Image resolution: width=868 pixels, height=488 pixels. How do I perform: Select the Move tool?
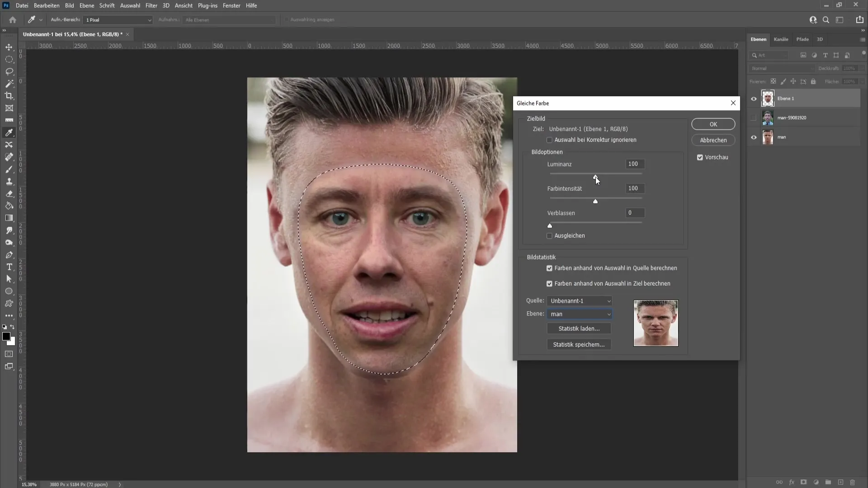click(9, 47)
